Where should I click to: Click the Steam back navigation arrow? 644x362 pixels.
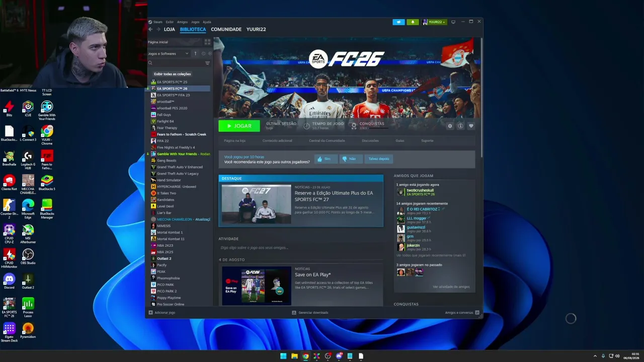click(150, 29)
